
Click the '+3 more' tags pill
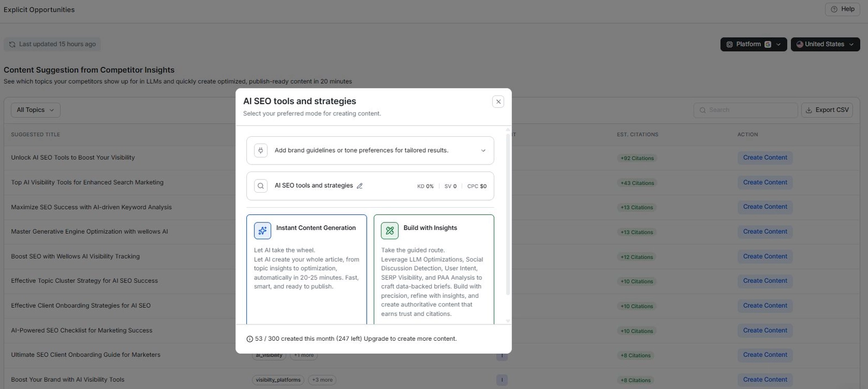322,380
